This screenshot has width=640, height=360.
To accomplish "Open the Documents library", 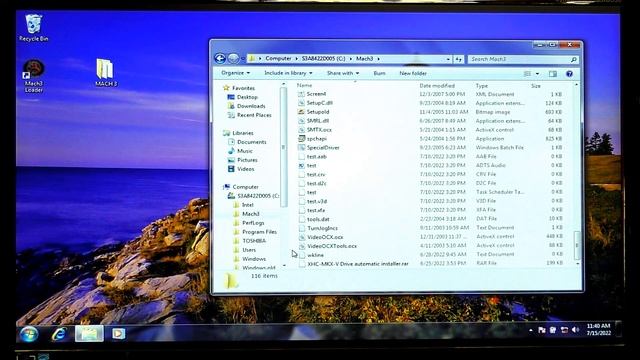I will [251, 142].
